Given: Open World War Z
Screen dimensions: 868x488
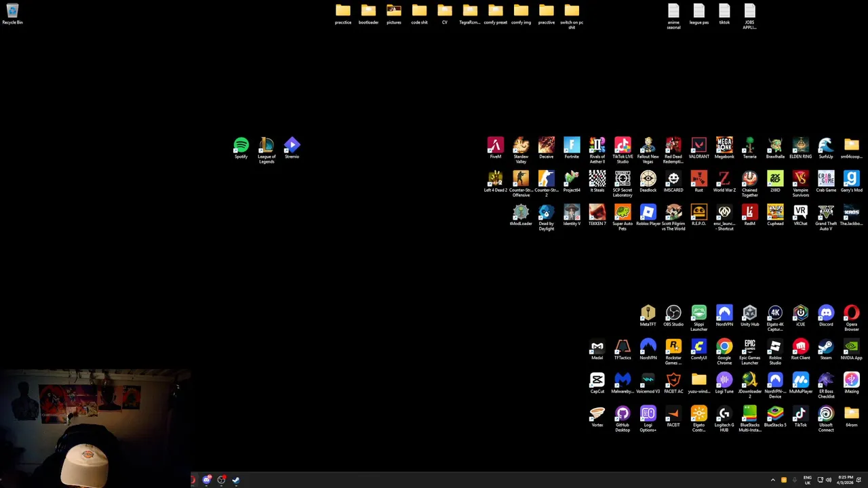Looking at the screenshot, I should 724,182.
